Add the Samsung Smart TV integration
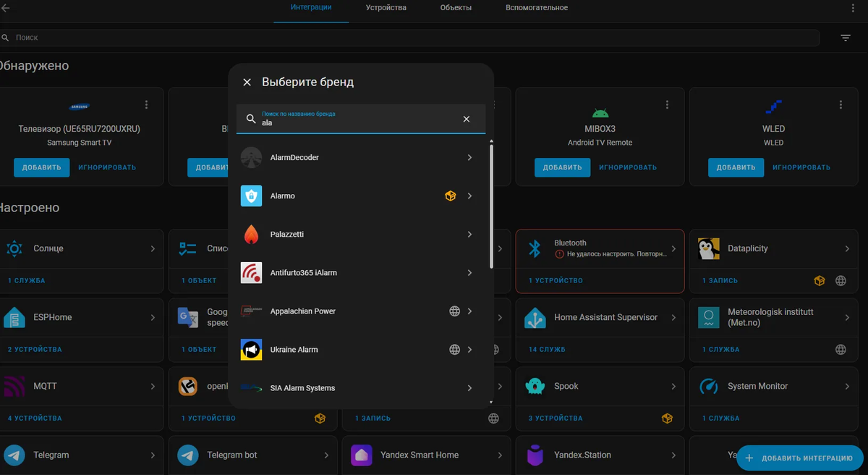Image resolution: width=868 pixels, height=475 pixels. click(41, 167)
